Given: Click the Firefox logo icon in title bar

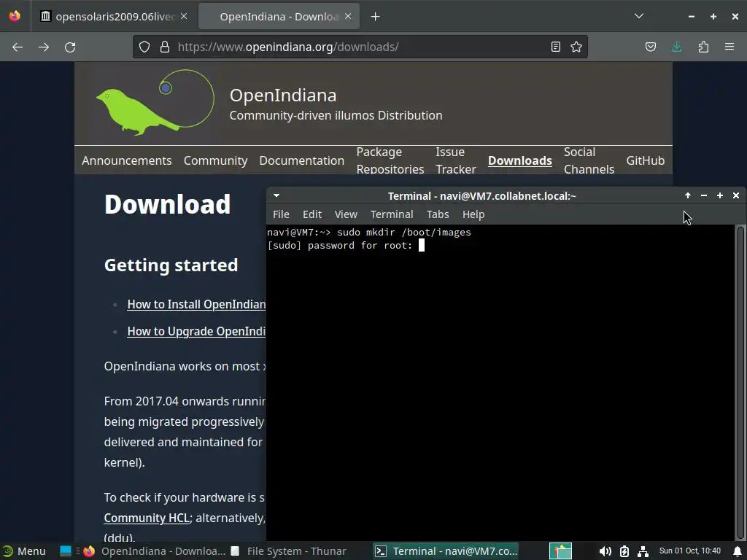Looking at the screenshot, I should [x=15, y=16].
